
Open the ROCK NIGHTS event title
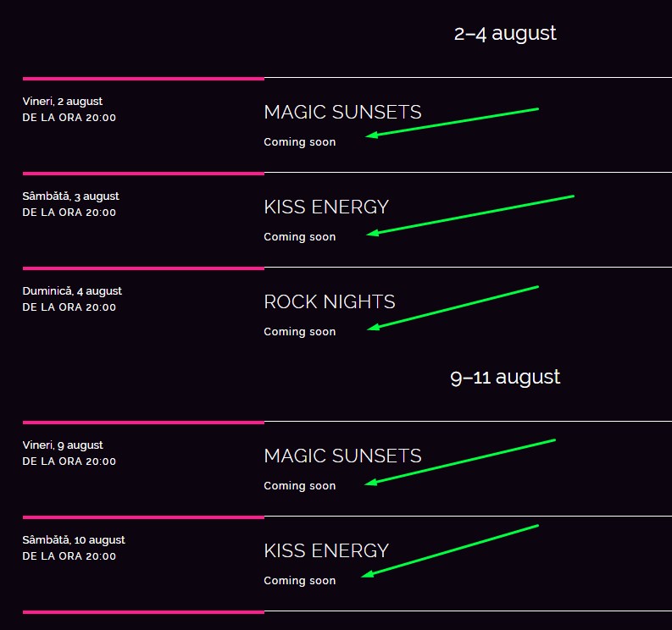click(330, 301)
